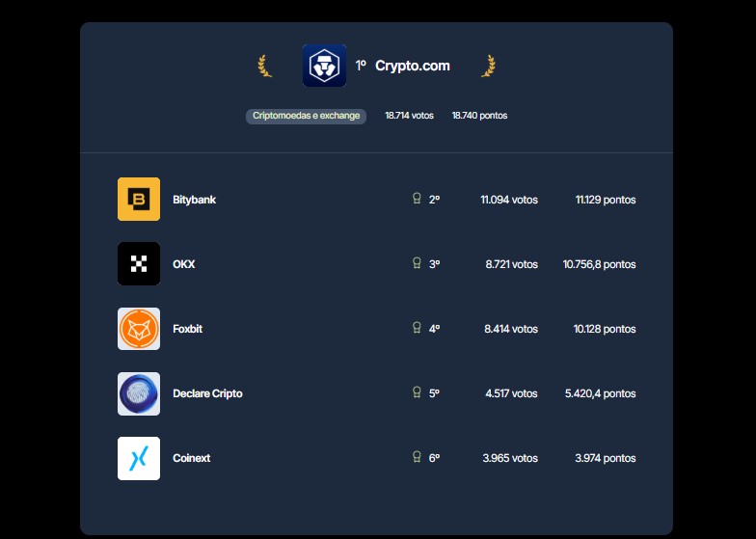
Task: Open the Bitybank entry name
Action: pyautogui.click(x=195, y=200)
